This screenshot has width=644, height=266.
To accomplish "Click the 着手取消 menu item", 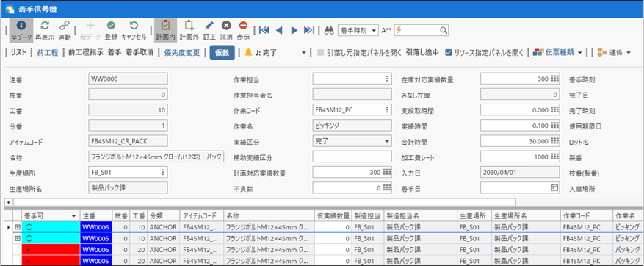I will [x=140, y=52].
